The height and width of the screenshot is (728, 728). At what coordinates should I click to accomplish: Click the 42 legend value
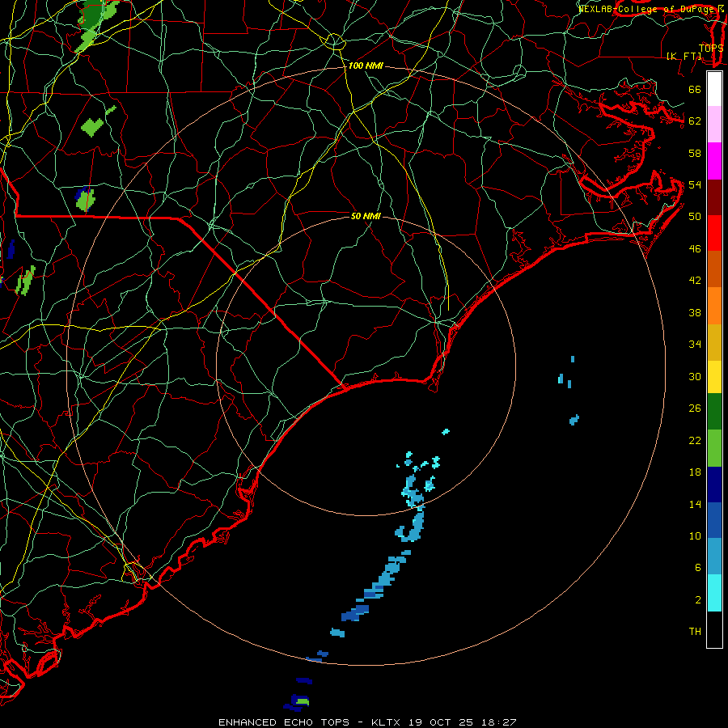pyautogui.click(x=695, y=280)
